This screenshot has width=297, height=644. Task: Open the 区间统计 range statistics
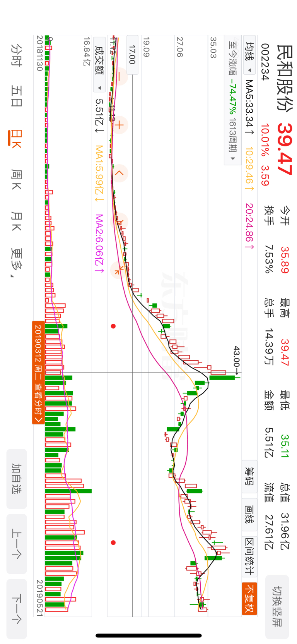coord(249,556)
